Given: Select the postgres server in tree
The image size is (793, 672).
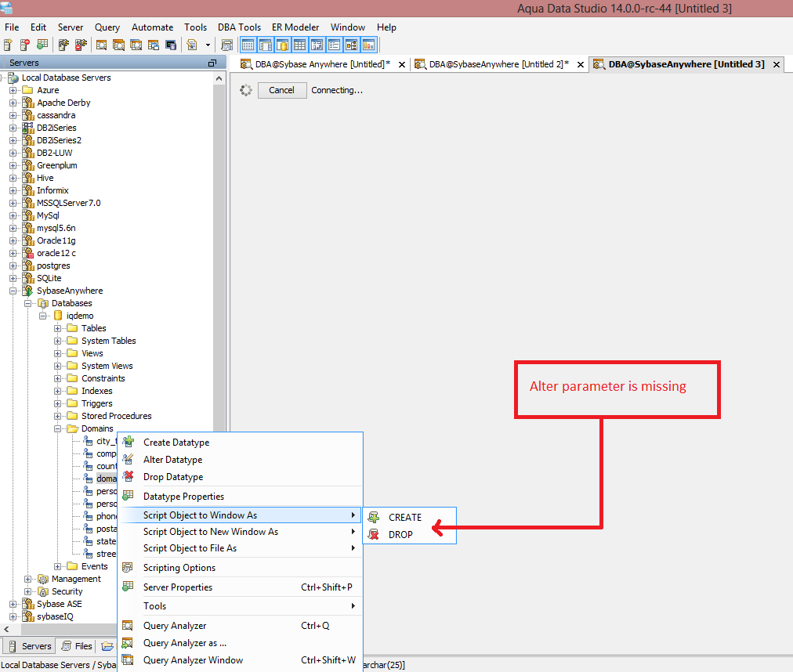Looking at the screenshot, I should [53, 266].
